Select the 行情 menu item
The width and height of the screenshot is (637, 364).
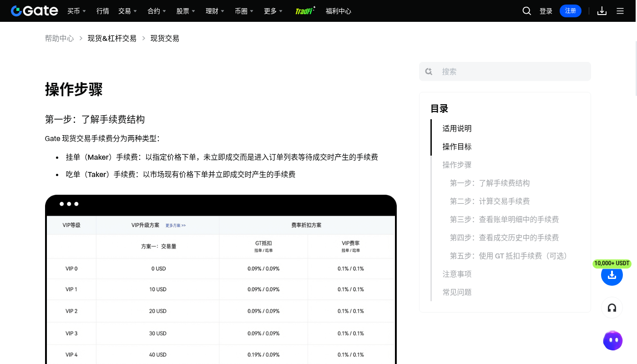[x=103, y=11]
